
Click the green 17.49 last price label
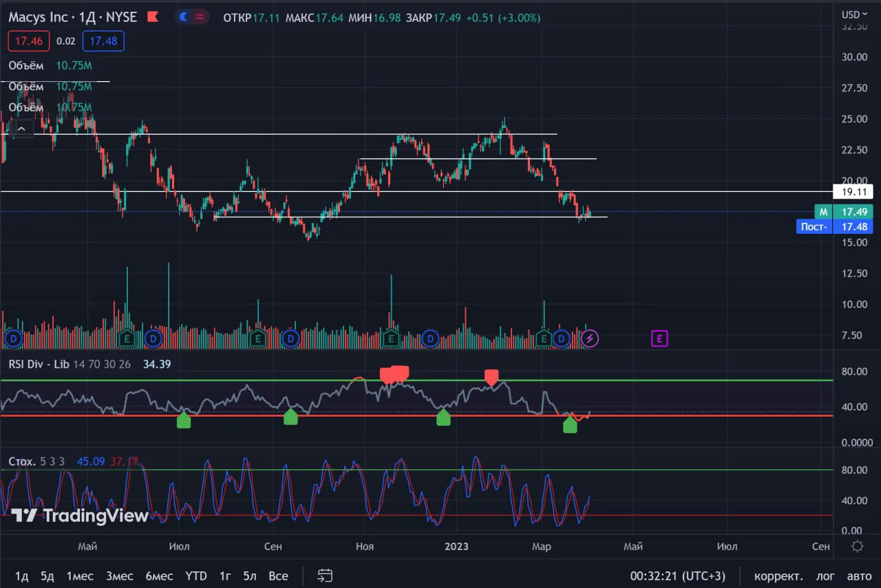click(x=853, y=212)
